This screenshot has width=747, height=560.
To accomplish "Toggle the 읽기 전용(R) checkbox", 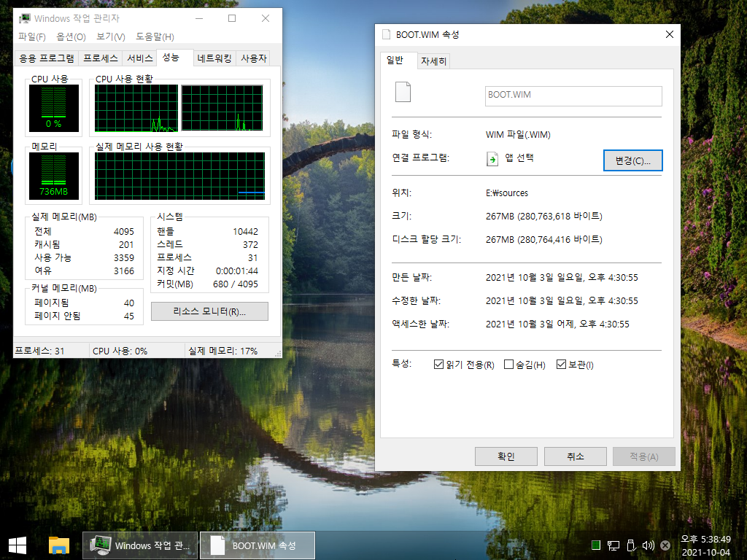I will [438, 365].
